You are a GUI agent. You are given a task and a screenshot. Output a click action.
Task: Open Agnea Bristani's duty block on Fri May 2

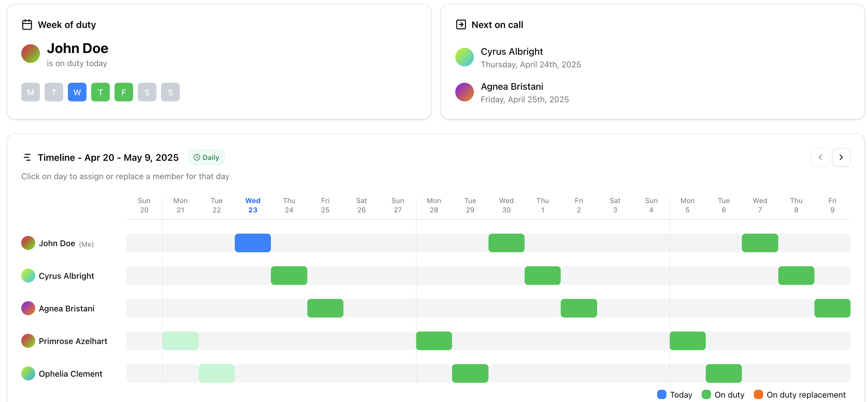pos(579,308)
